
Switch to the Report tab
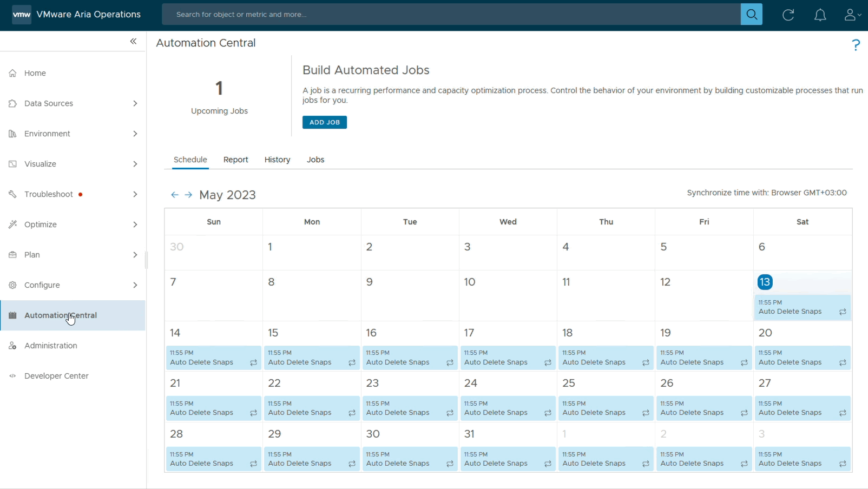[x=235, y=160]
